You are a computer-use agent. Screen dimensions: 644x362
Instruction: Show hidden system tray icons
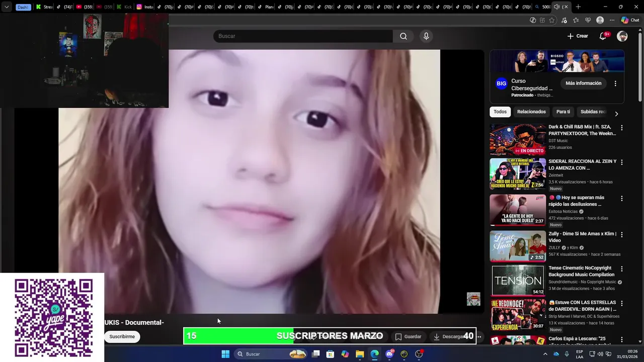click(x=545, y=354)
